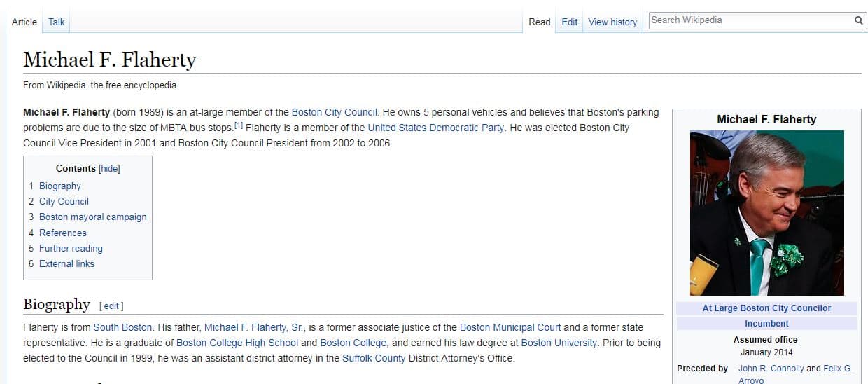Edit the Biography section
The image size is (868, 384).
click(x=111, y=306)
